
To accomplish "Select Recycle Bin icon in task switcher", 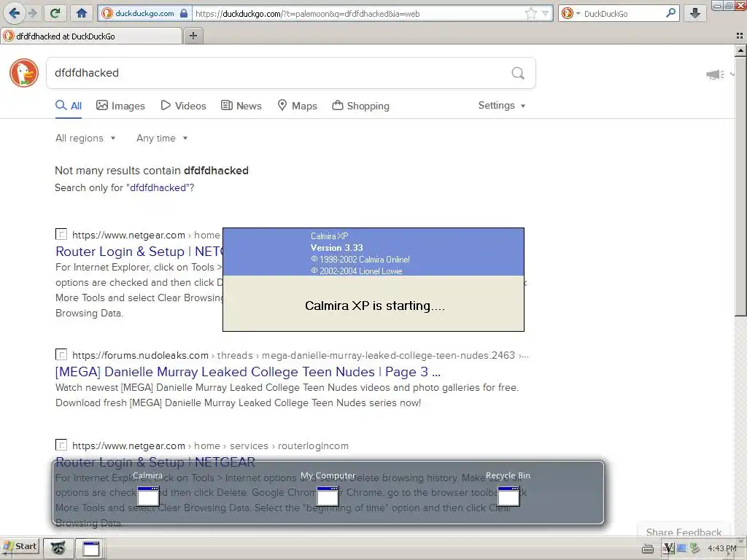I will 508,496.
